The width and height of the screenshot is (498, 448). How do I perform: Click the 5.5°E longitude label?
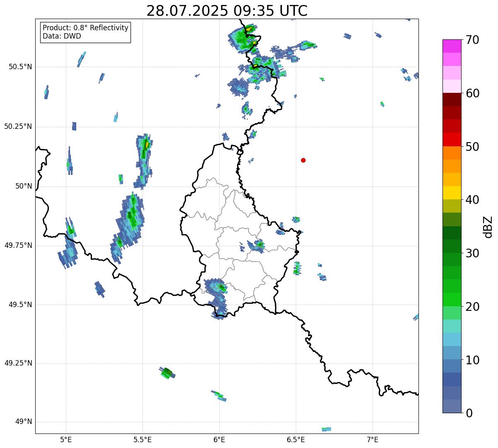[143, 439]
